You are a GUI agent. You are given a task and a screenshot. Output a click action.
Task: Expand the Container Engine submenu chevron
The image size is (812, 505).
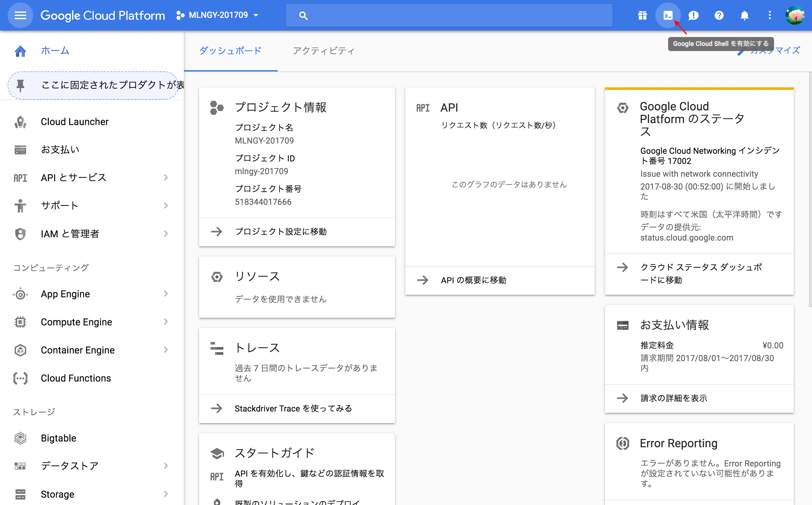click(166, 350)
